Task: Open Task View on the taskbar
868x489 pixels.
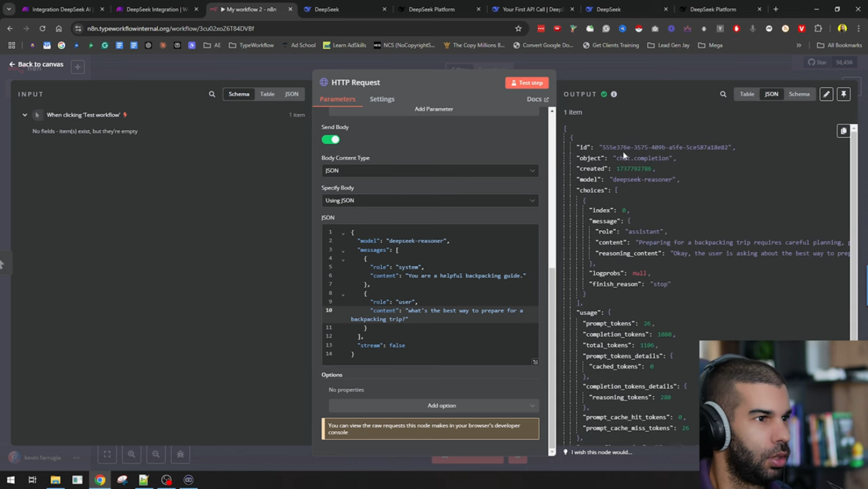Action: point(33,480)
